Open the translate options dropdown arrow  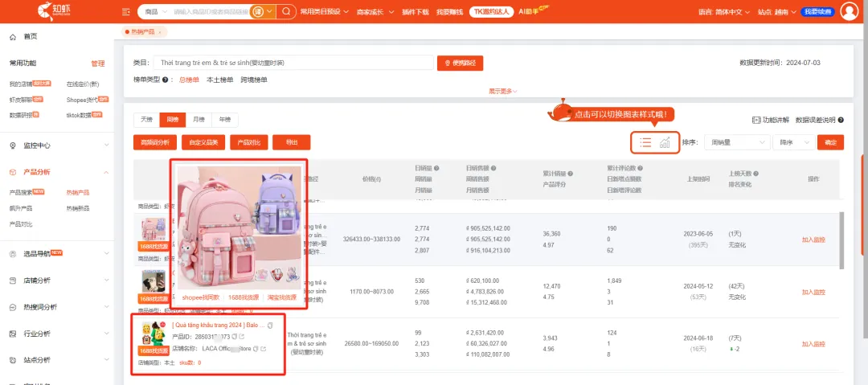click(269, 11)
